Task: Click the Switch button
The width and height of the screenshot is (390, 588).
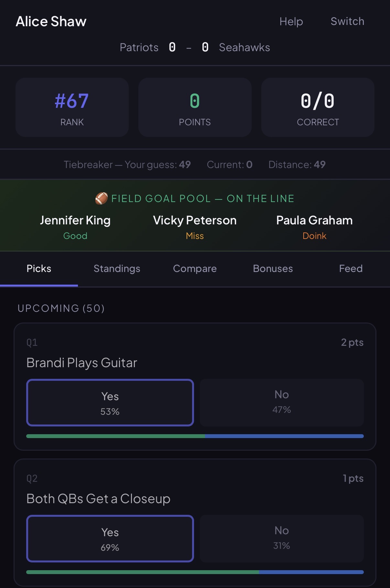Action: [347, 21]
